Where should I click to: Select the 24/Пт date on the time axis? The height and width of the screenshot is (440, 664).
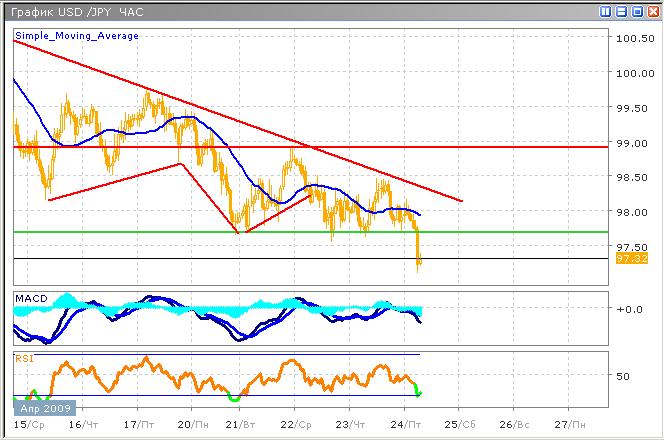click(404, 424)
